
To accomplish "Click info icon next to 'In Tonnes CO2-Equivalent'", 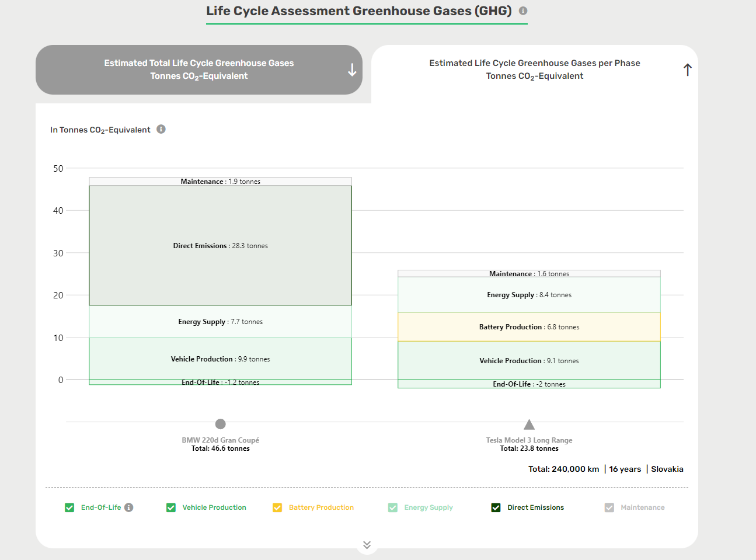I will click(161, 129).
